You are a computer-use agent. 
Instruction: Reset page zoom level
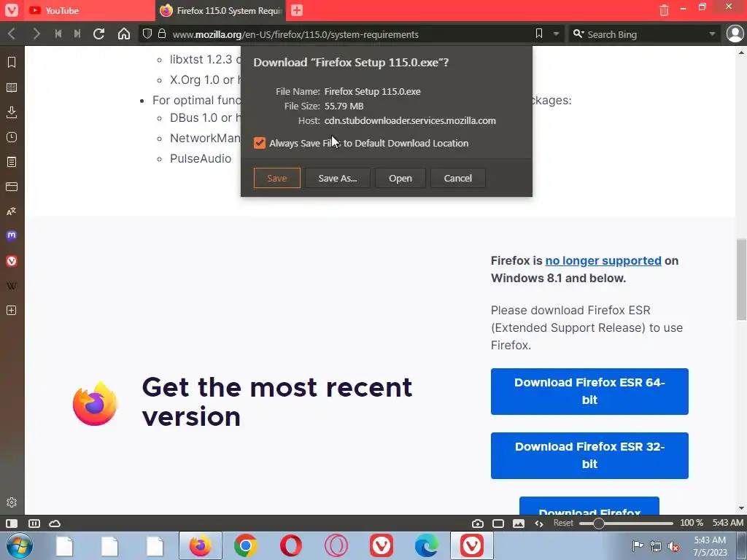coord(563,523)
